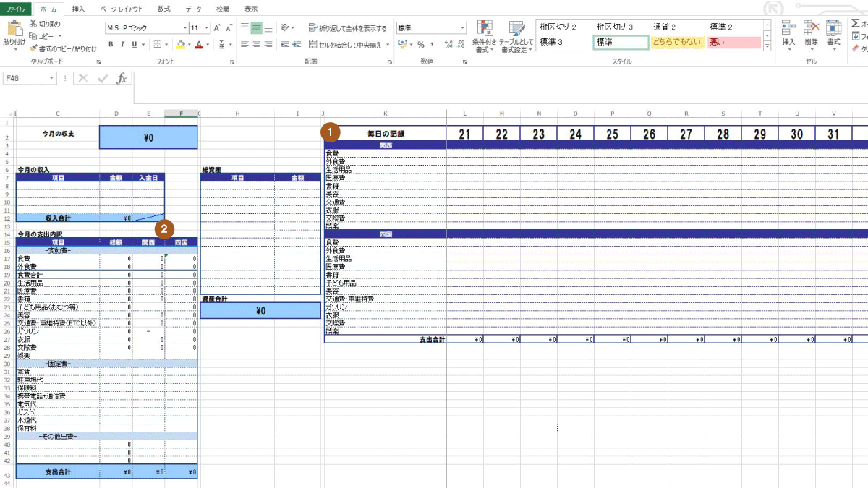Apply the どちらでもない (Neutral) cell style

click(676, 42)
